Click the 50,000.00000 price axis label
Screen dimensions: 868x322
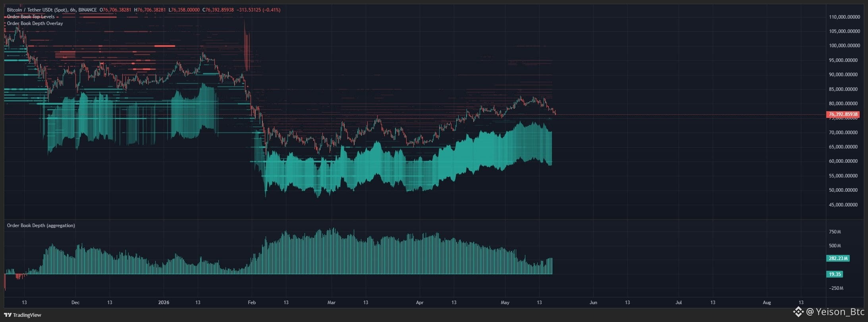tap(843, 190)
